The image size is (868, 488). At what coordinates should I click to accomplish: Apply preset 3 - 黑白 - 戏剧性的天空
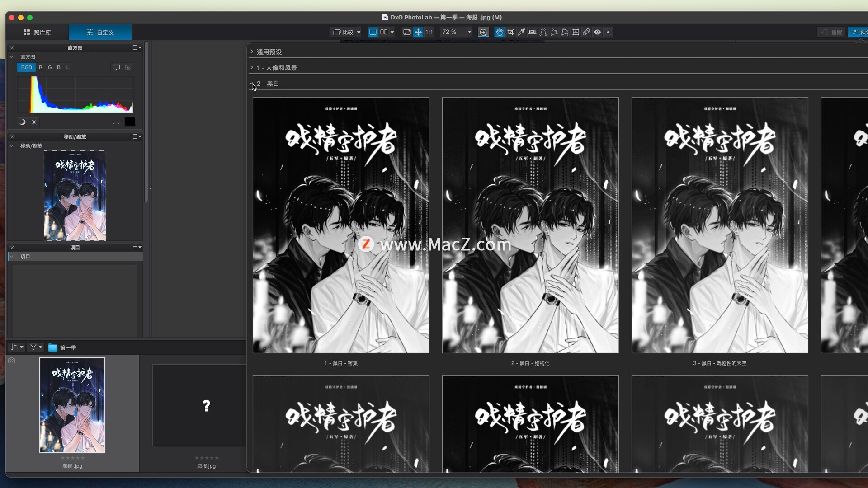click(720, 225)
